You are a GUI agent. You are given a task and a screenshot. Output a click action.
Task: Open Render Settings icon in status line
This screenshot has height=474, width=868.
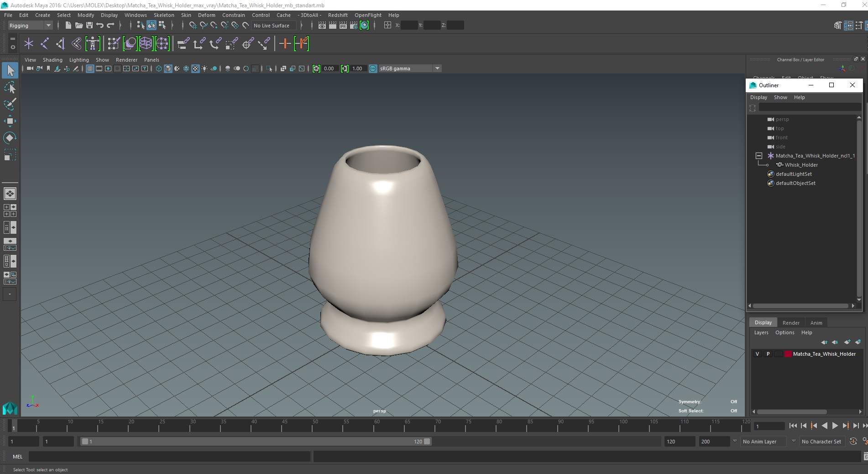354,26
